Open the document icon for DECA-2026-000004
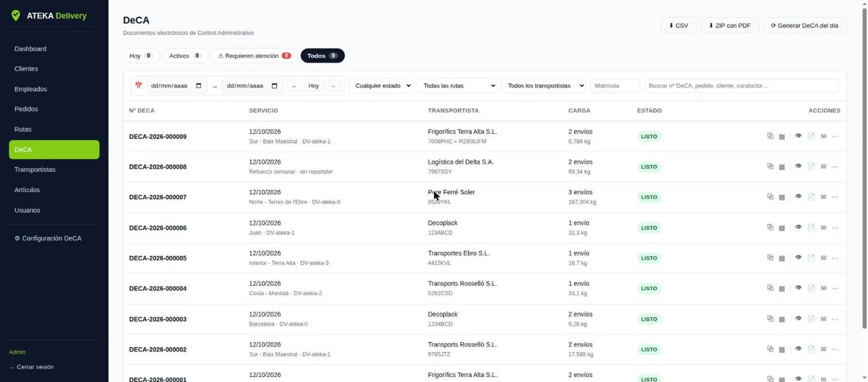Screen dimensions: 868x382 point(811,288)
